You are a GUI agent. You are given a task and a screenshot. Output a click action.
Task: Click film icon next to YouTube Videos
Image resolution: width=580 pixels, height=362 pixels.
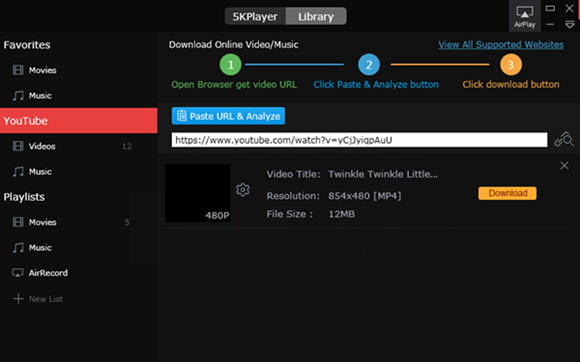point(18,146)
